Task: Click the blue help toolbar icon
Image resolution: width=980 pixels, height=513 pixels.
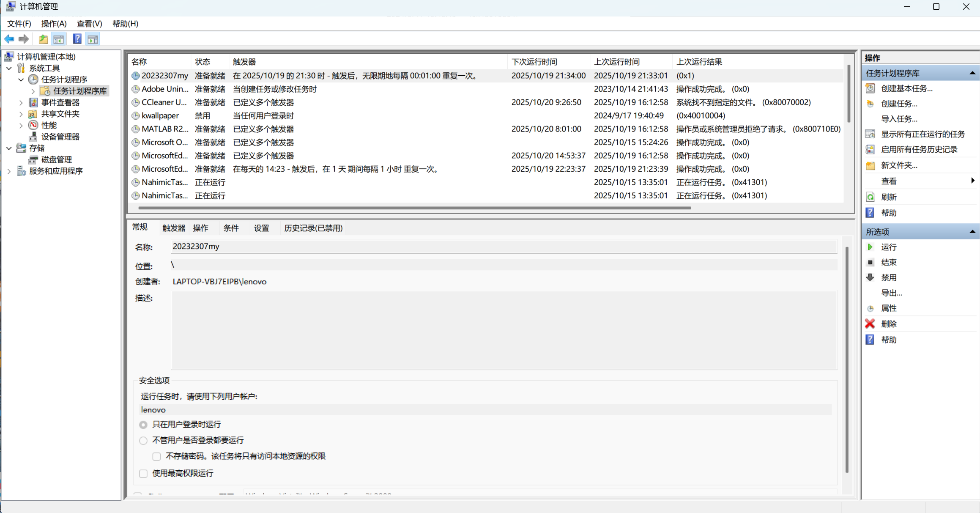Action: 77,39
